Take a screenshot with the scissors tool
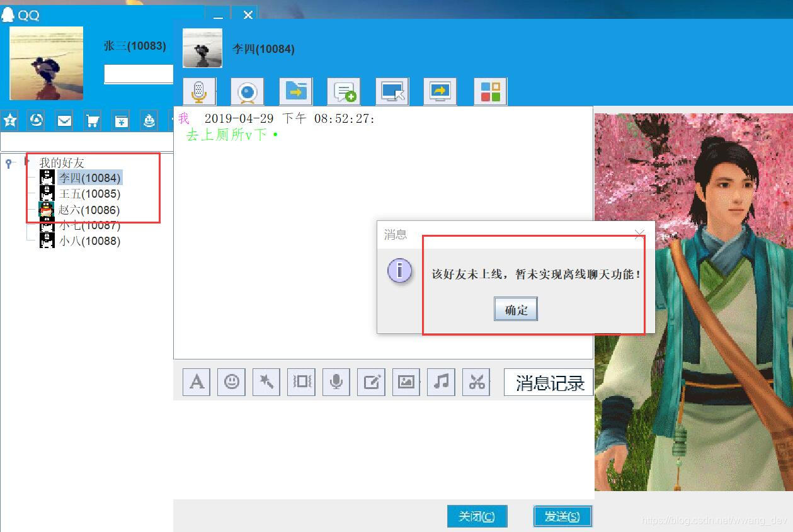The height and width of the screenshot is (532, 793). 477,382
